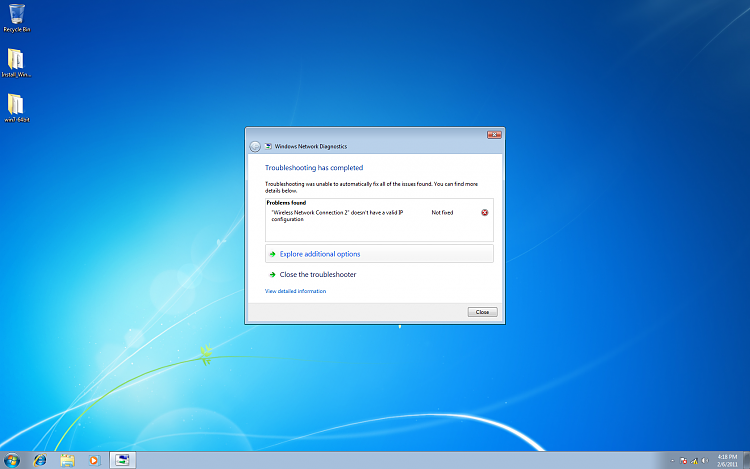750x469 pixels.
Task: Open the clock showing 4:18 PM
Action: pyautogui.click(x=727, y=460)
